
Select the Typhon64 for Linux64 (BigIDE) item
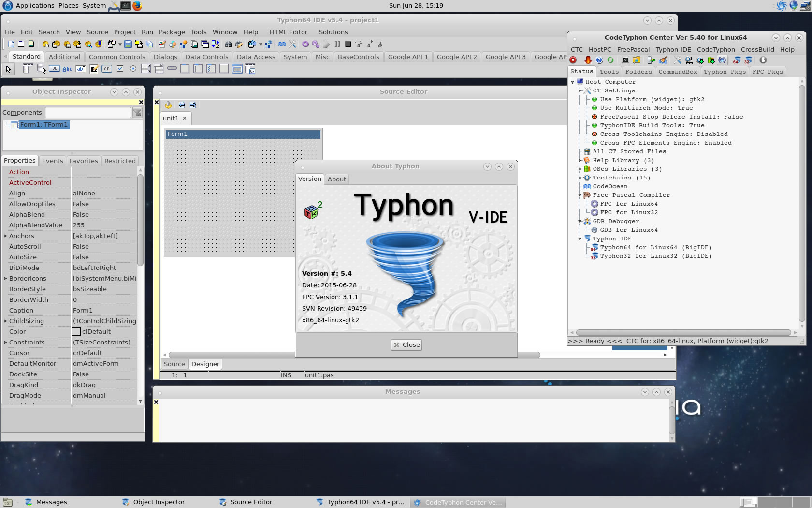(x=655, y=248)
